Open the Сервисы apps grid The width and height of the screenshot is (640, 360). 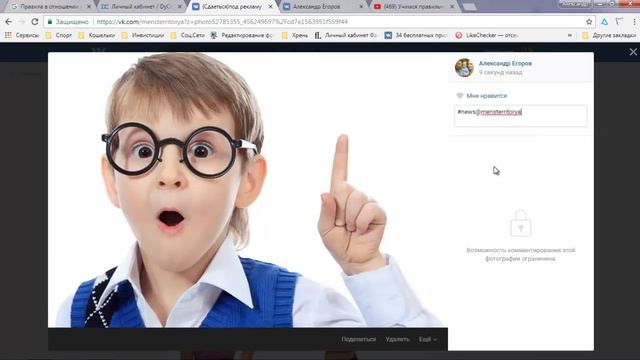tap(22, 36)
